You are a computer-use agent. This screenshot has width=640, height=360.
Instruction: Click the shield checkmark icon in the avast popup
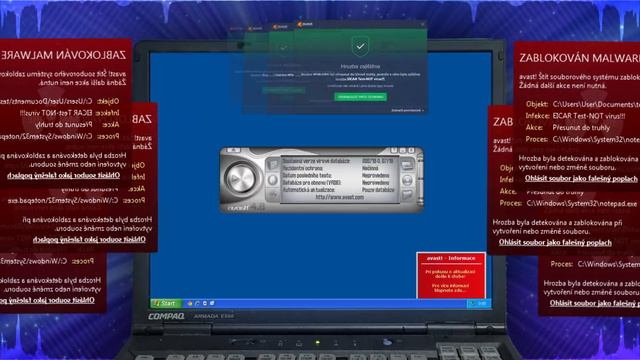click(x=360, y=47)
